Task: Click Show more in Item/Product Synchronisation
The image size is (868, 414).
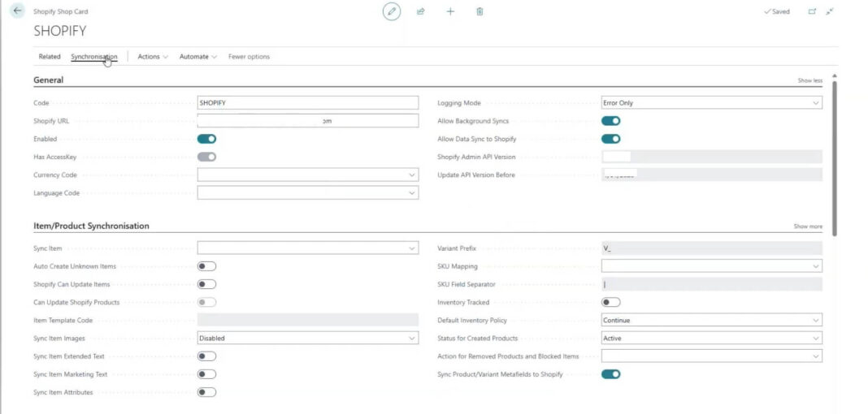Action: pos(808,226)
